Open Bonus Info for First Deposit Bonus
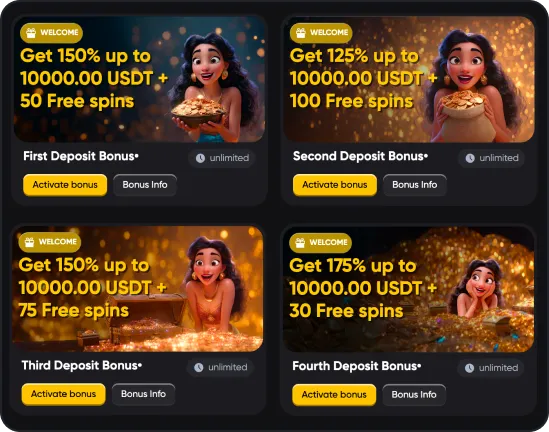This screenshot has width=549, height=432. 145,185
